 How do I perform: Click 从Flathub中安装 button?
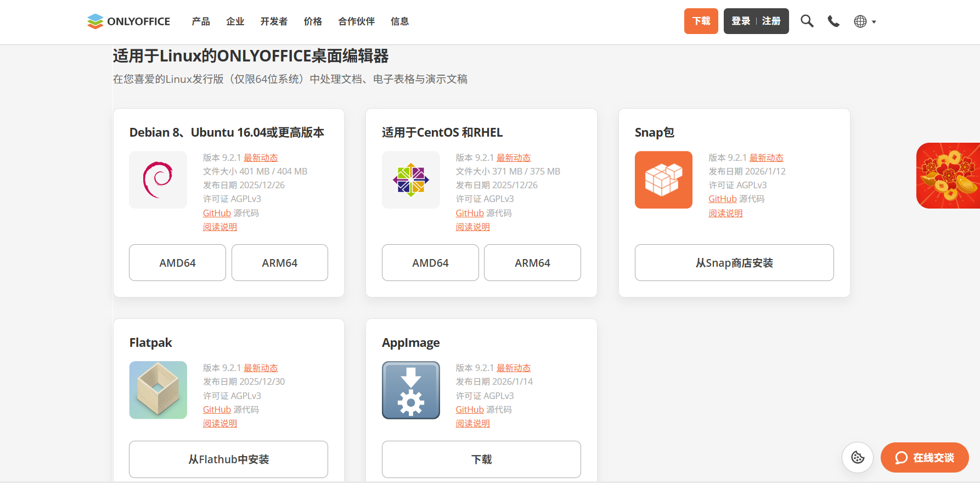pos(229,459)
